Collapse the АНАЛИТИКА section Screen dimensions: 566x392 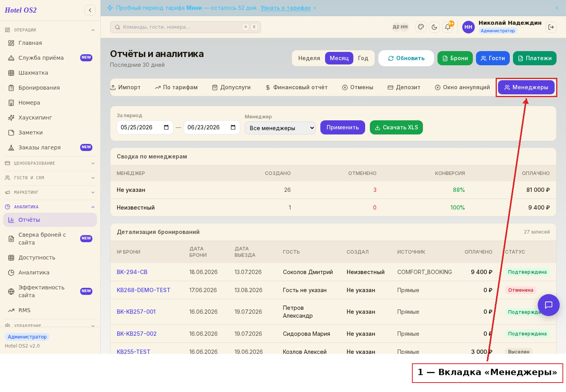tap(50, 207)
